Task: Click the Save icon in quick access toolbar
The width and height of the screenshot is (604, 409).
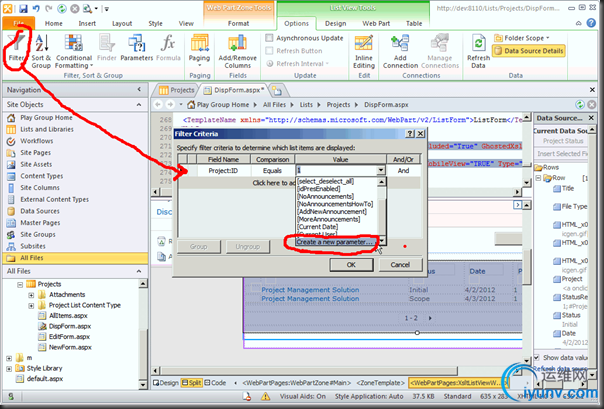Action: 23,8
